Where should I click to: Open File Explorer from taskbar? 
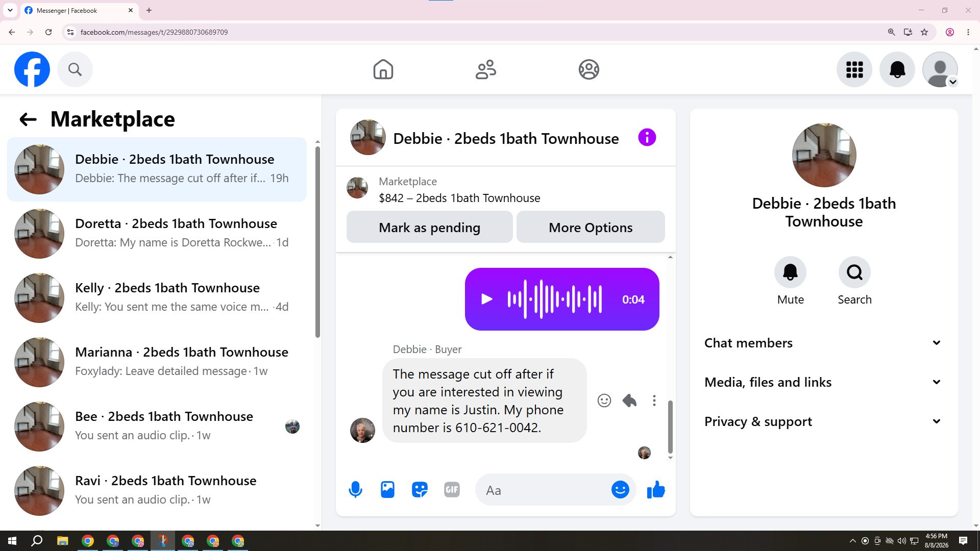(62, 541)
